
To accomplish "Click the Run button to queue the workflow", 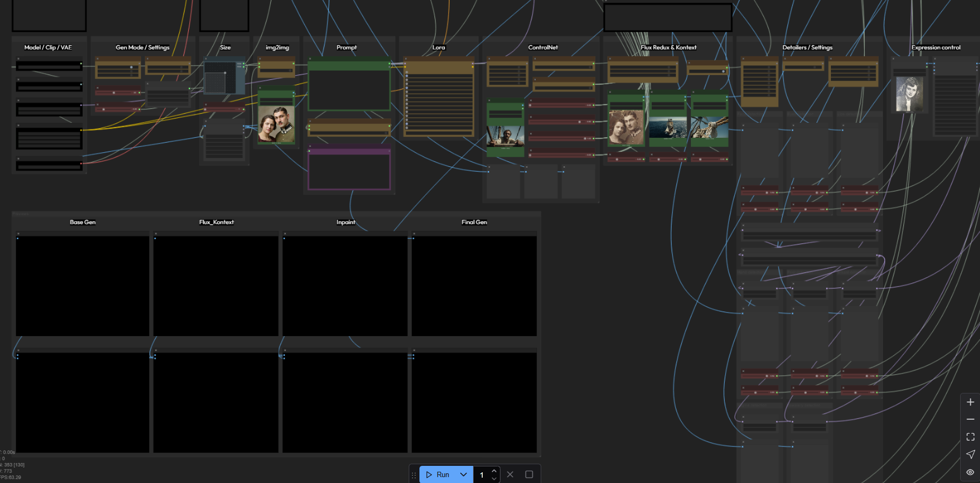I will point(437,474).
